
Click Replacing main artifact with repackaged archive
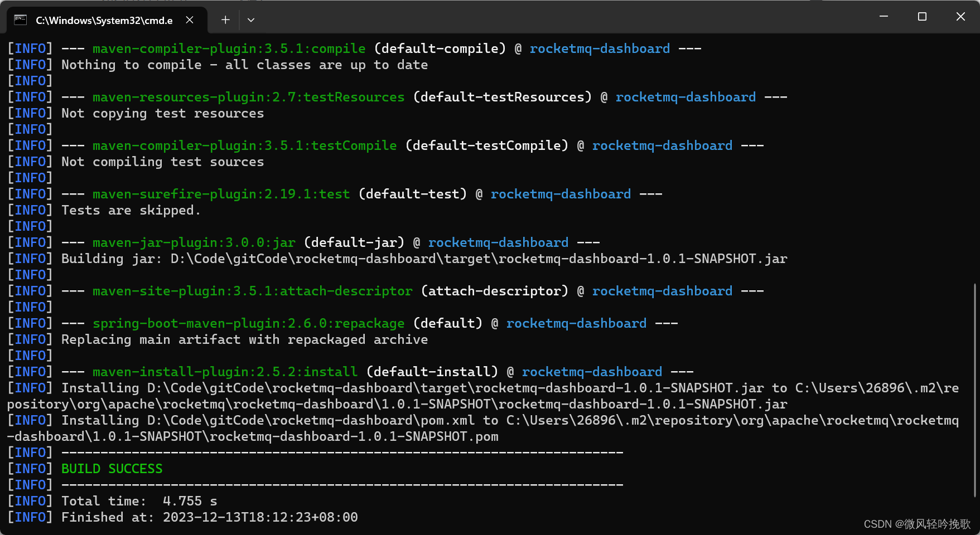pyautogui.click(x=245, y=339)
